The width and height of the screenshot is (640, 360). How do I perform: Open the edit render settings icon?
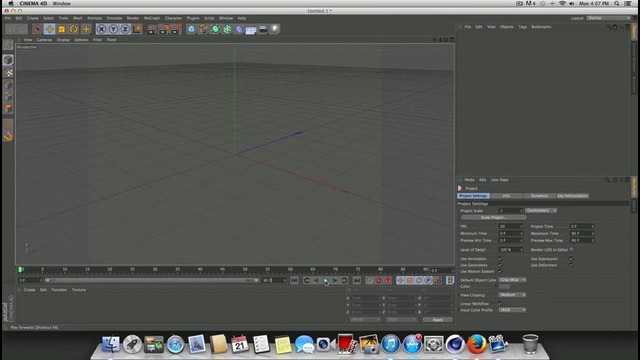coord(176,29)
